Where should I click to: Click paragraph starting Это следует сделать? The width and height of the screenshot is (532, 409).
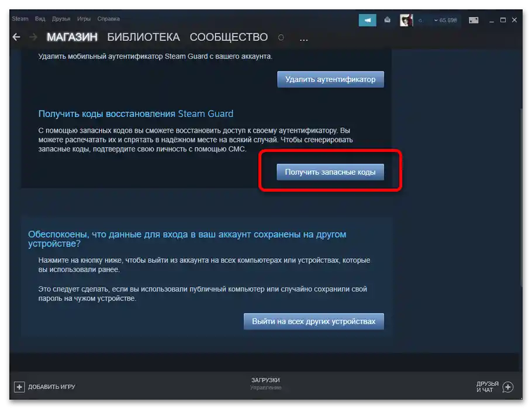coord(202,294)
